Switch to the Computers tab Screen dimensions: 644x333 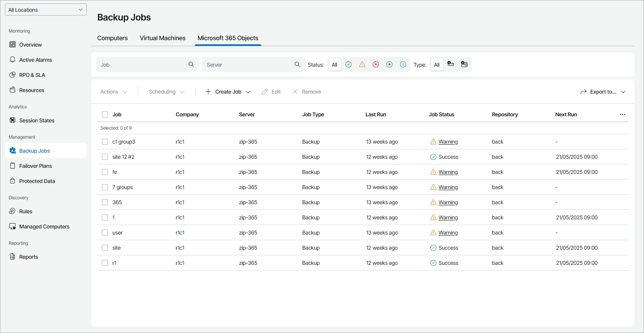click(x=113, y=38)
